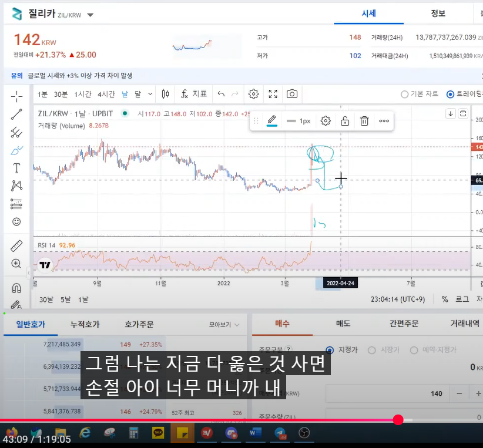Select the ruler measure tool
Screen dimensions: 483x448
pos(16,245)
